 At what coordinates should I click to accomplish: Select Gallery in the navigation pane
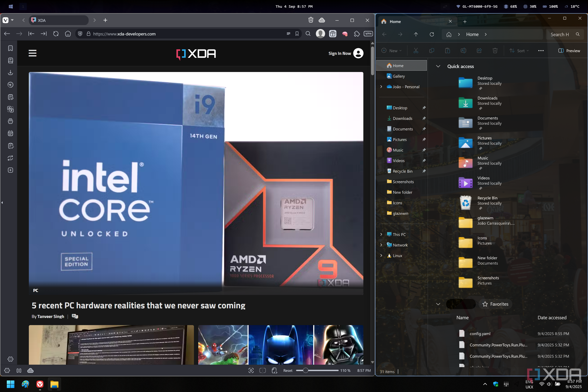click(x=398, y=76)
